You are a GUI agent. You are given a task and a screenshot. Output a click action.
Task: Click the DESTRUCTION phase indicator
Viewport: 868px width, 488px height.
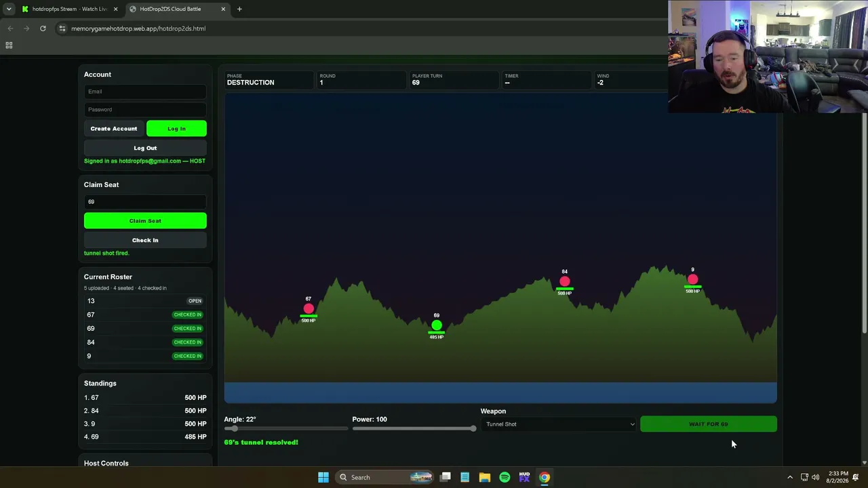[x=269, y=80]
